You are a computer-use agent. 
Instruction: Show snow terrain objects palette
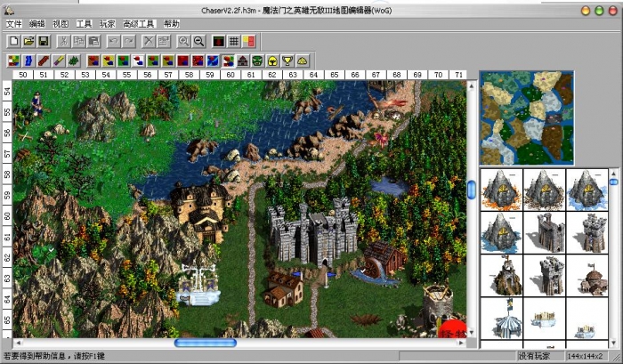[138, 61]
